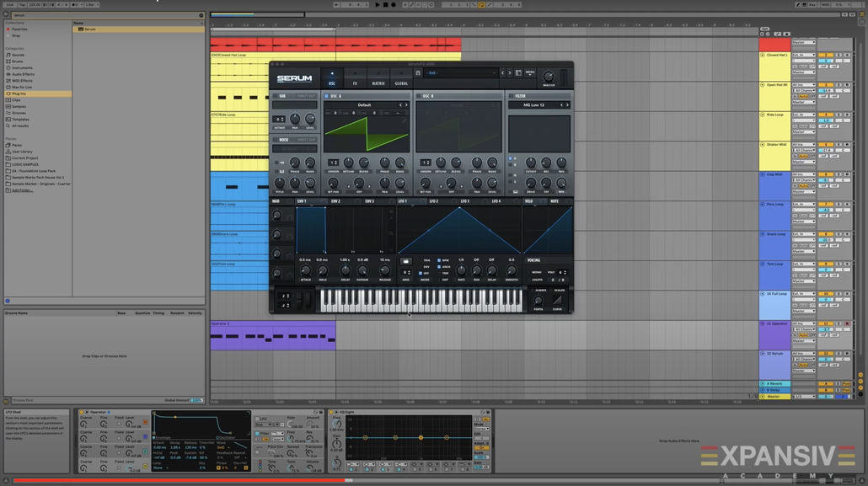
Task: Stop playback with the transport Stop button
Action: [x=386, y=4]
